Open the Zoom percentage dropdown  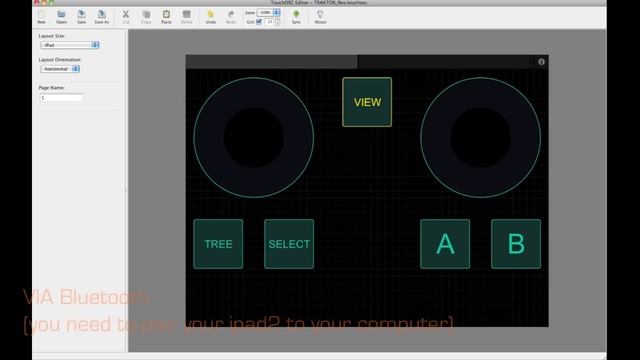click(268, 13)
